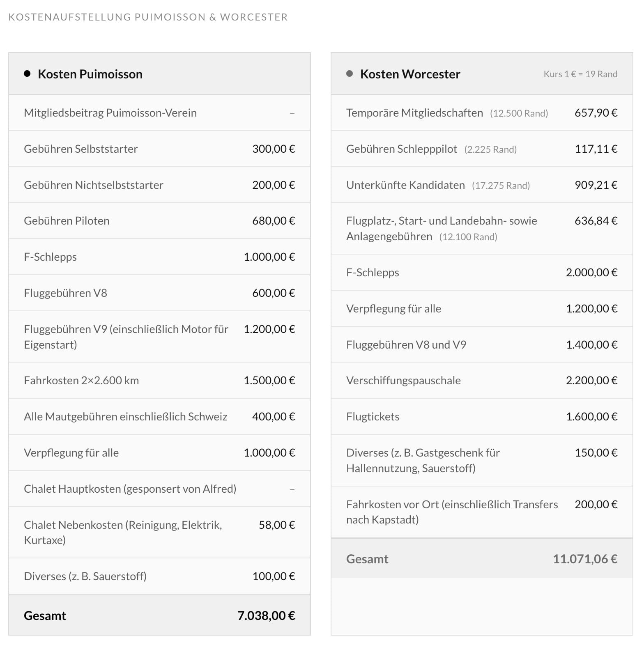
Task: Click the Verschiffungspauschale 2.200,00 € amount
Action: pyautogui.click(x=591, y=381)
